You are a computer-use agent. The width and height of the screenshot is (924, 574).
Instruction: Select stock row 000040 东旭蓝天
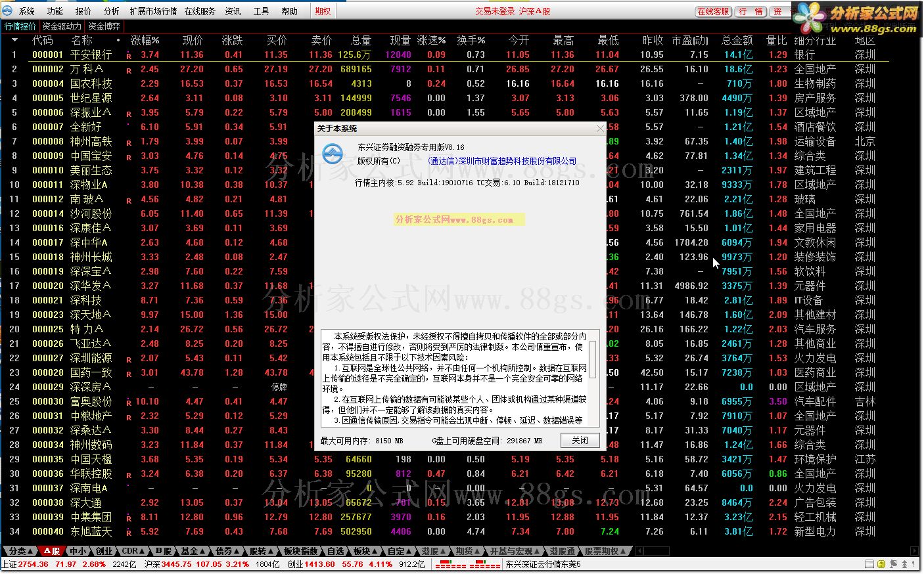[x=444, y=531]
